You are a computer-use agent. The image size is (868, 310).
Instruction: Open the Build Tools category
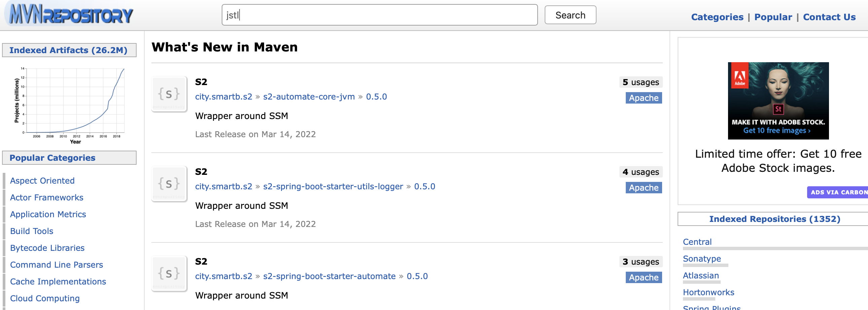32,231
